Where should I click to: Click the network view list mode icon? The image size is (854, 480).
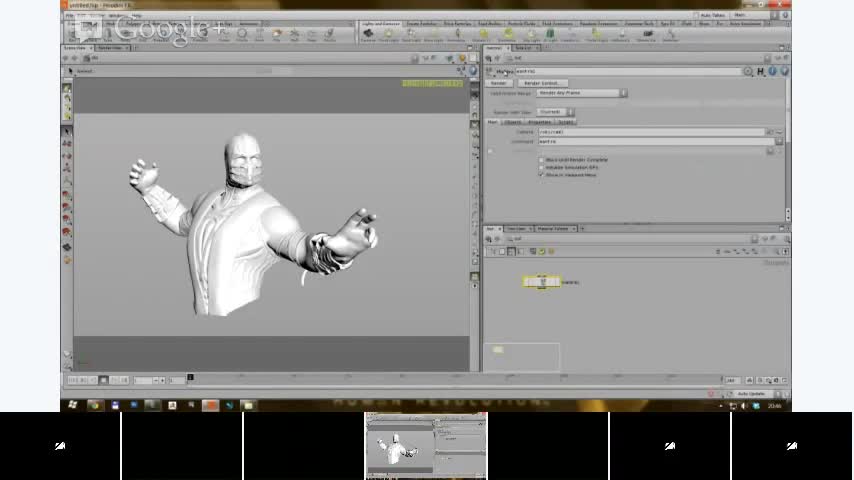pos(511,252)
